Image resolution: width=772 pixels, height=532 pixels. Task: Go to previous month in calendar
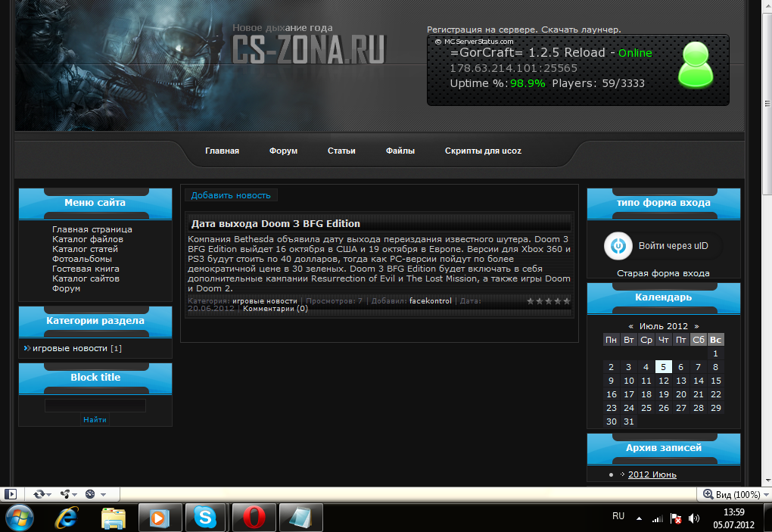[x=630, y=326]
